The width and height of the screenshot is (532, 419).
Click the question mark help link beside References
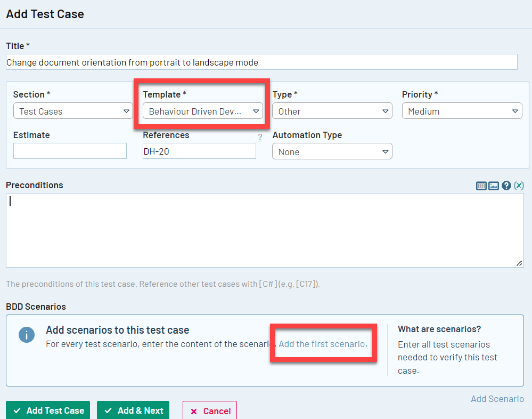260,138
